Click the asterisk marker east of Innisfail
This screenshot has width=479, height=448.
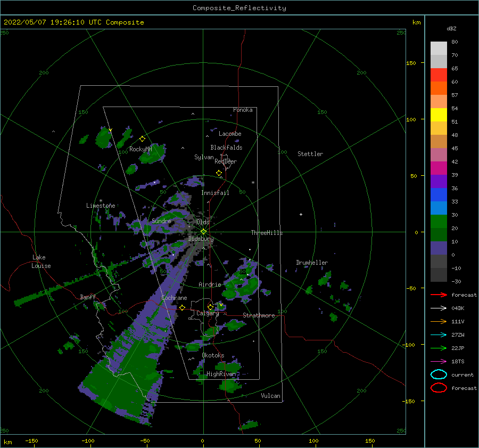(x=253, y=183)
